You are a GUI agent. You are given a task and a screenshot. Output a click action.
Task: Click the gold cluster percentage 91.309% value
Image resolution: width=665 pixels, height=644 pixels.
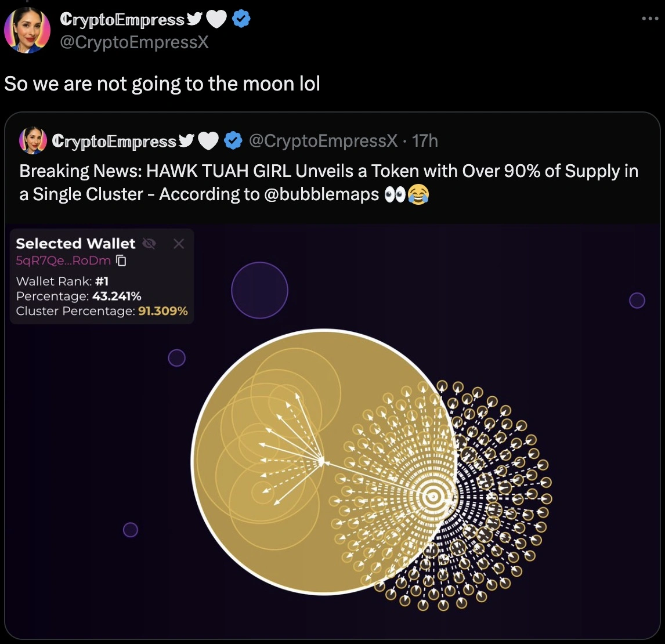tap(163, 311)
